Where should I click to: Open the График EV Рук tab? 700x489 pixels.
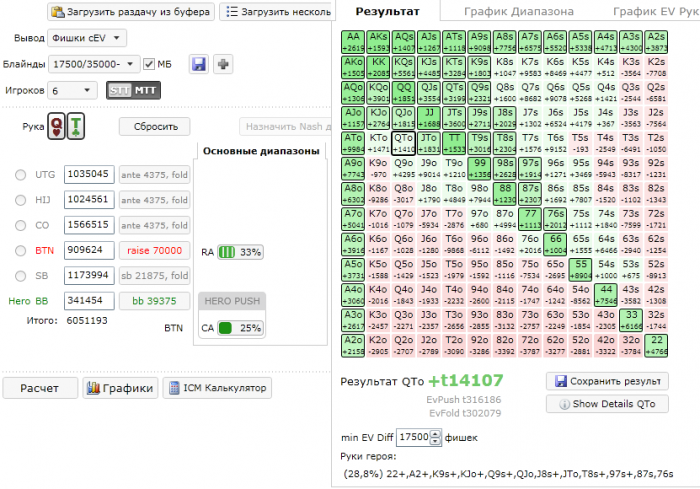click(655, 12)
